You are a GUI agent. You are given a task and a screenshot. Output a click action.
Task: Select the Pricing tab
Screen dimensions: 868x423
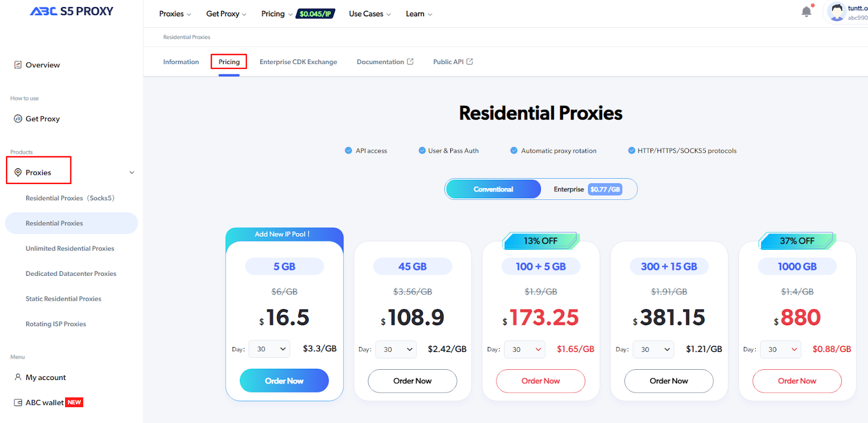229,62
